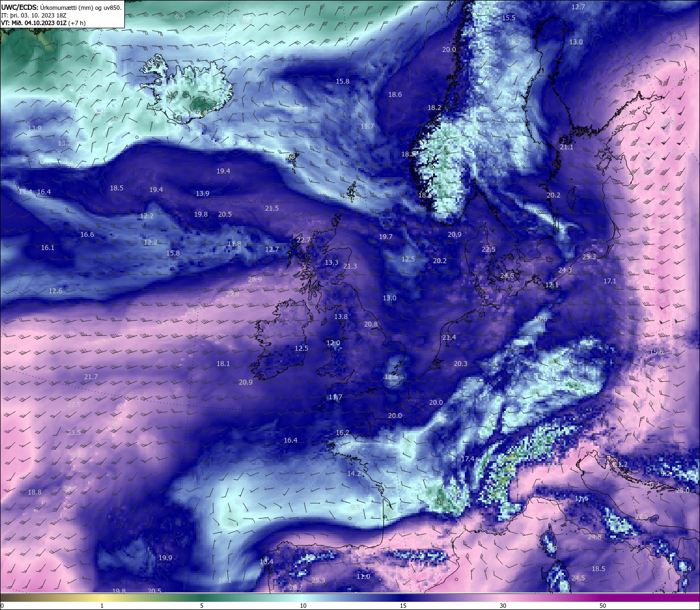Click the '50' tick label on the color scale

click(603, 606)
